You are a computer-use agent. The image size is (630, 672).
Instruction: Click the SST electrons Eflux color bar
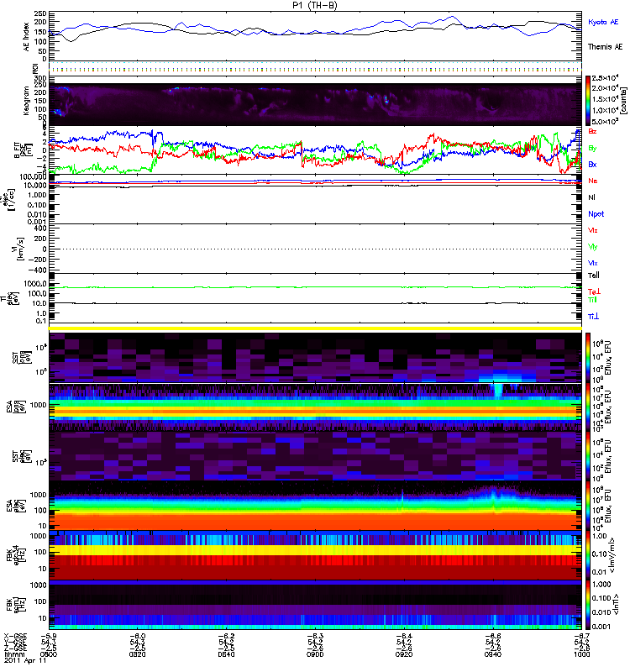588,456
